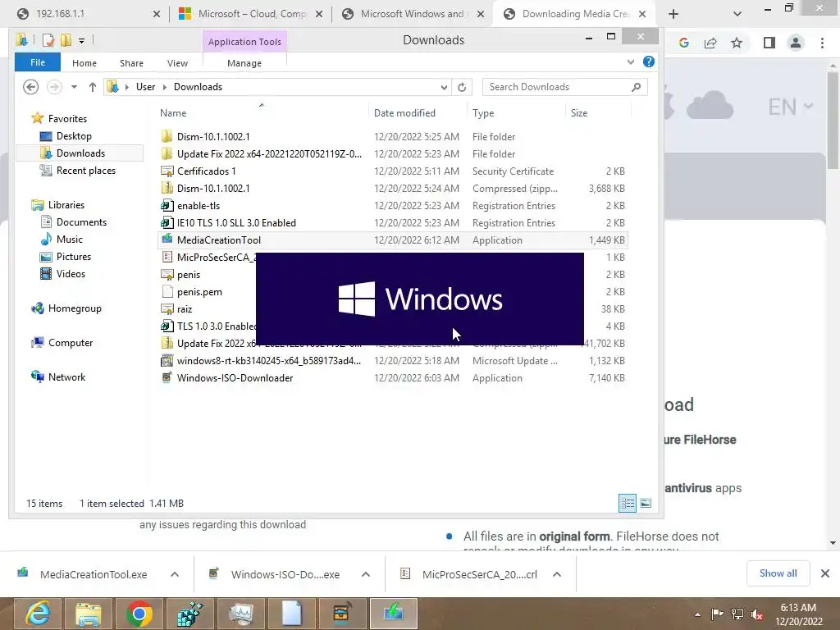
Task: Select Pictures library
Action: click(x=73, y=257)
